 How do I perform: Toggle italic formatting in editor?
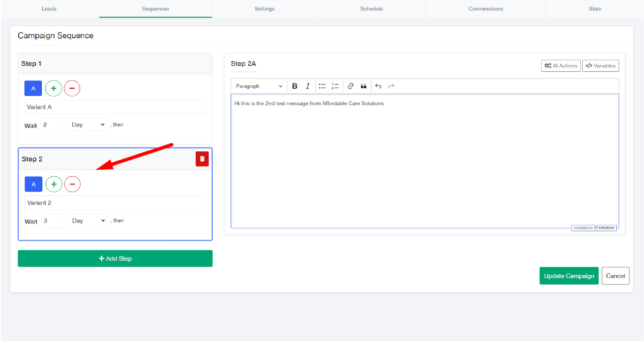(x=308, y=86)
